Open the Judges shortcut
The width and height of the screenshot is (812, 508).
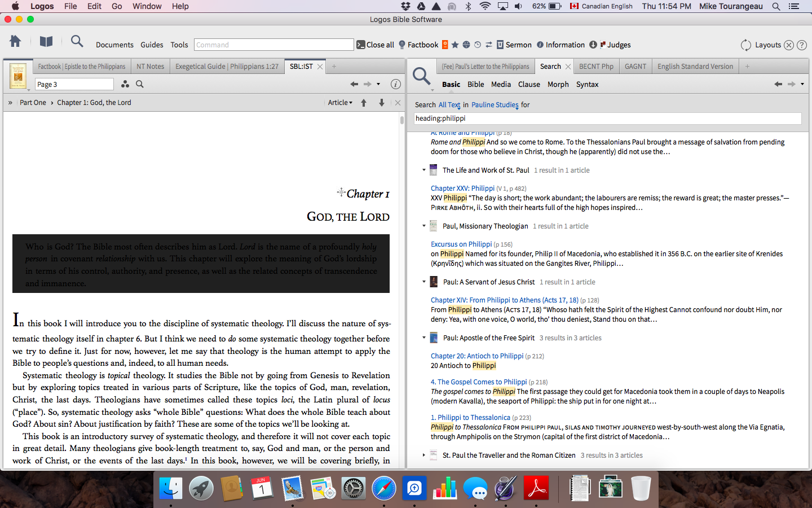[x=615, y=45]
